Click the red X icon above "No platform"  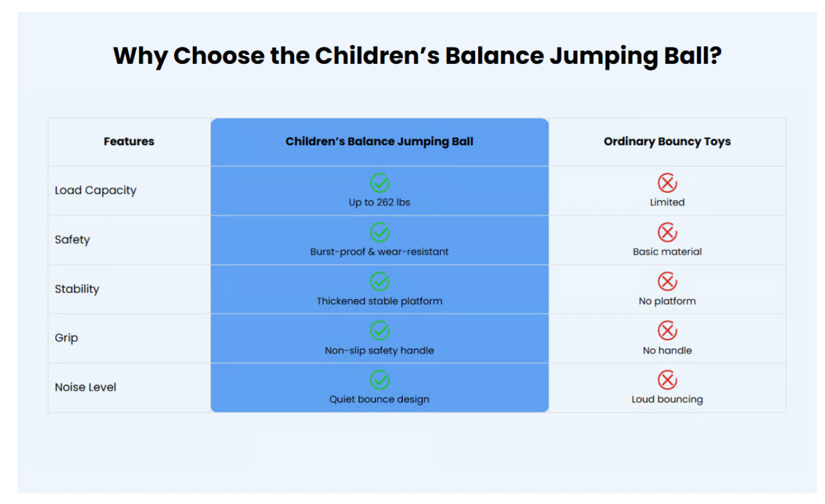point(667,282)
